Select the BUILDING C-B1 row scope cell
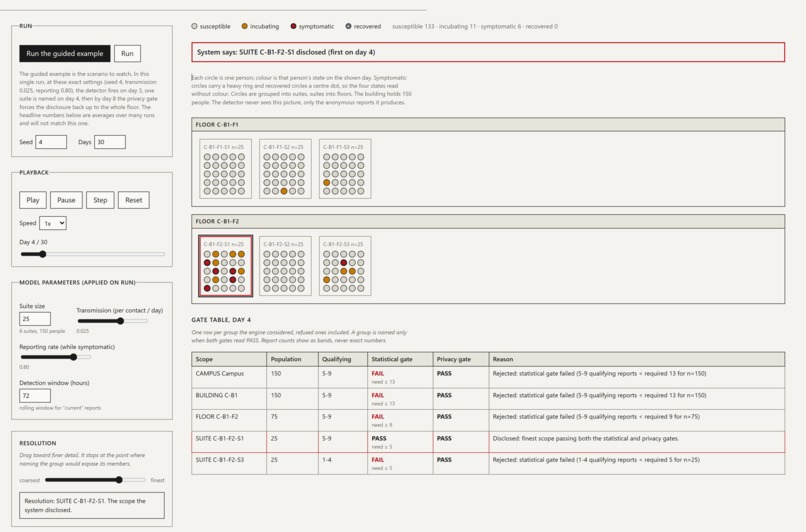 [x=229, y=399]
